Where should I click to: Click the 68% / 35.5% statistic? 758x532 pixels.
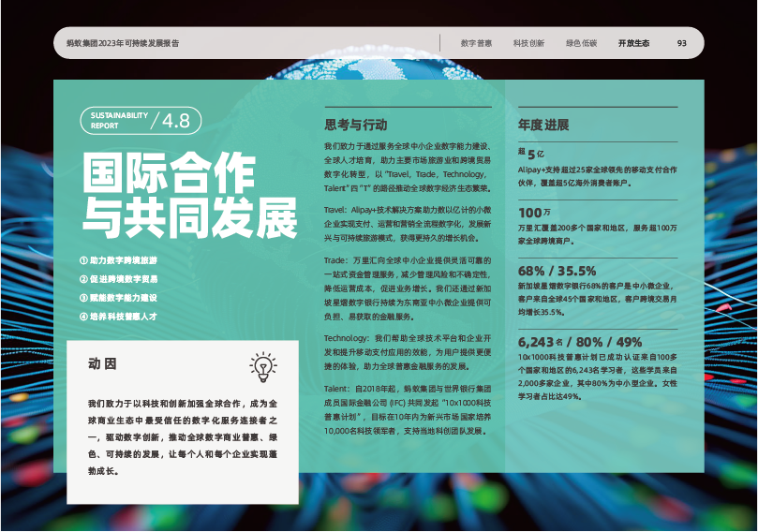pos(557,271)
